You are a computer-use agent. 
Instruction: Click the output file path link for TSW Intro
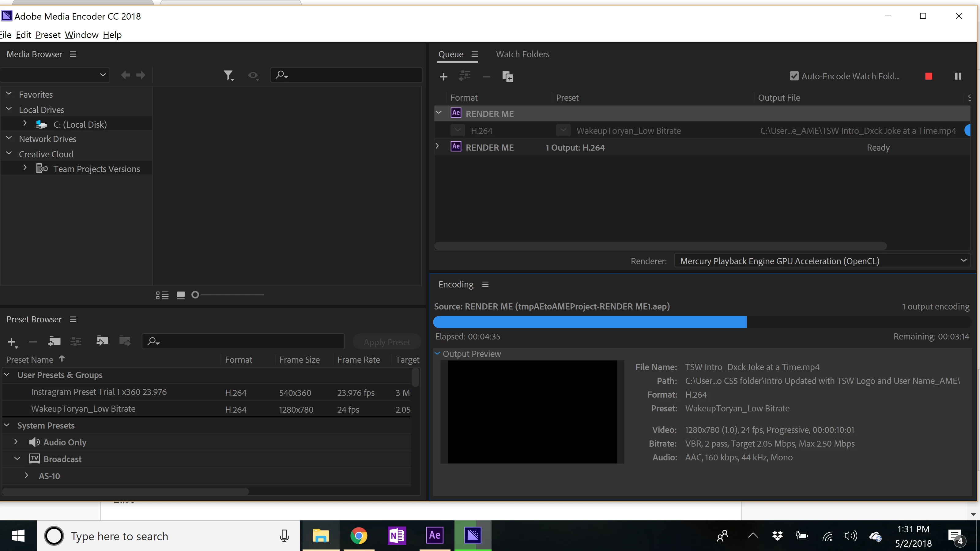858,131
